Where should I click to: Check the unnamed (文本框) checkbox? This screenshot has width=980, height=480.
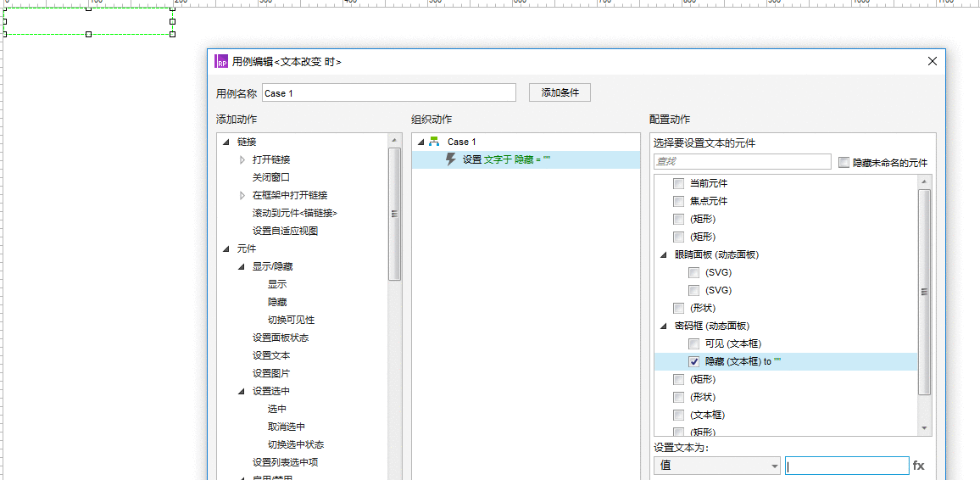pos(678,415)
